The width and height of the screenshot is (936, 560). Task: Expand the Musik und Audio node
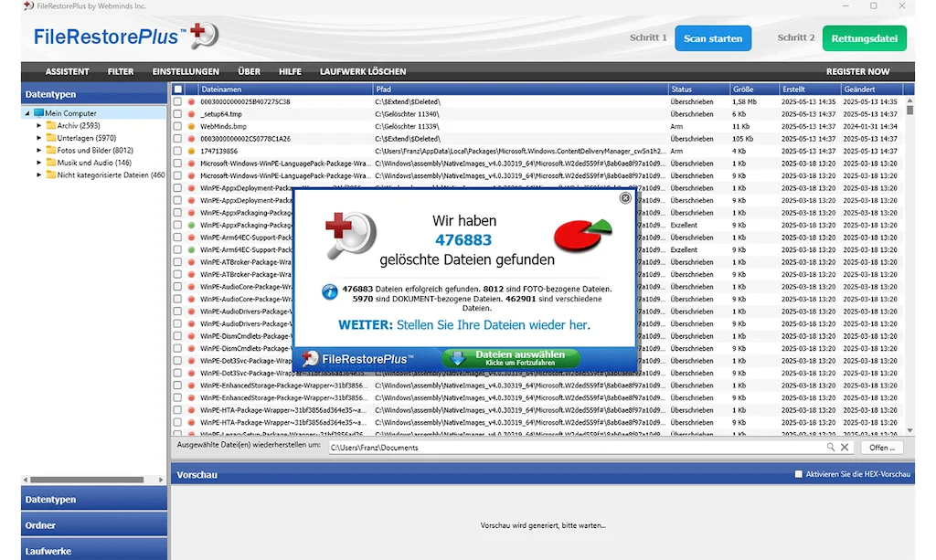pos(38,163)
